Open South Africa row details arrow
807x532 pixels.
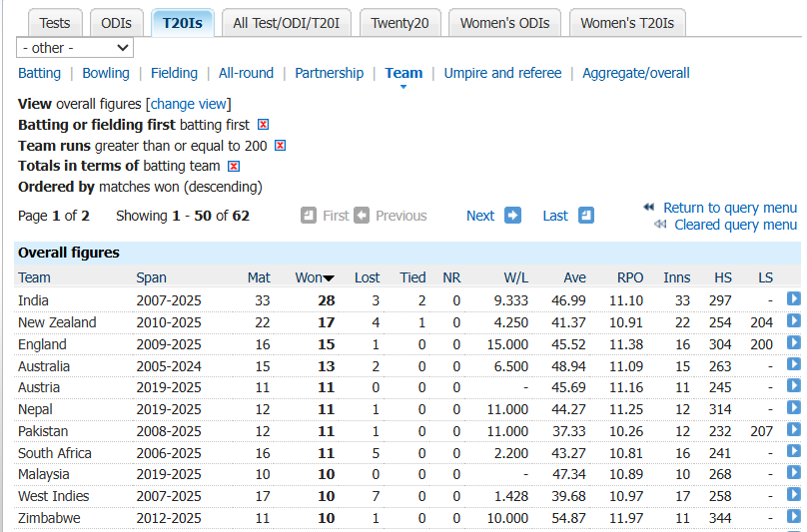click(794, 451)
